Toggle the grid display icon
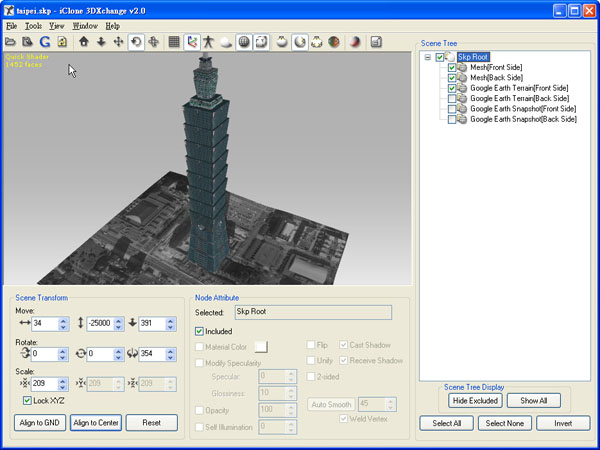Image resolution: width=600 pixels, height=450 pixels. (174, 42)
